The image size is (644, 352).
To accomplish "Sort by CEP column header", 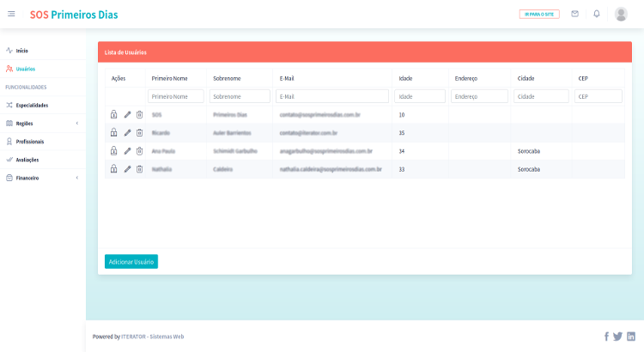I will [583, 78].
